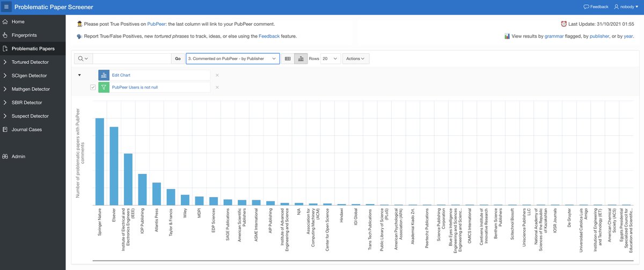Viewport: 644px width, 270px height.
Task: Click the Taylor & Francis bar
Action: tap(171, 197)
